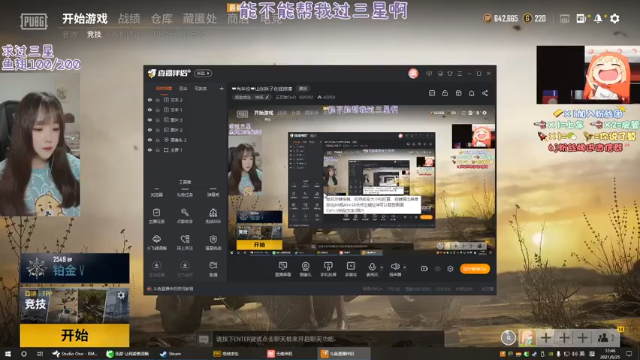Screen dimensions: 640x360
Task: Open streaming app settings gear
Action: point(450,269)
